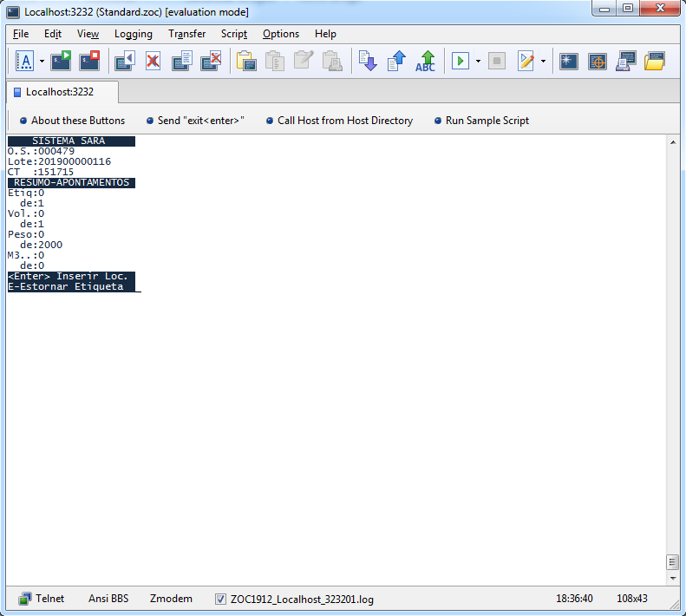This screenshot has height=616, width=686.
Task: Click the Lote:201900000116 line
Action: [60, 162]
